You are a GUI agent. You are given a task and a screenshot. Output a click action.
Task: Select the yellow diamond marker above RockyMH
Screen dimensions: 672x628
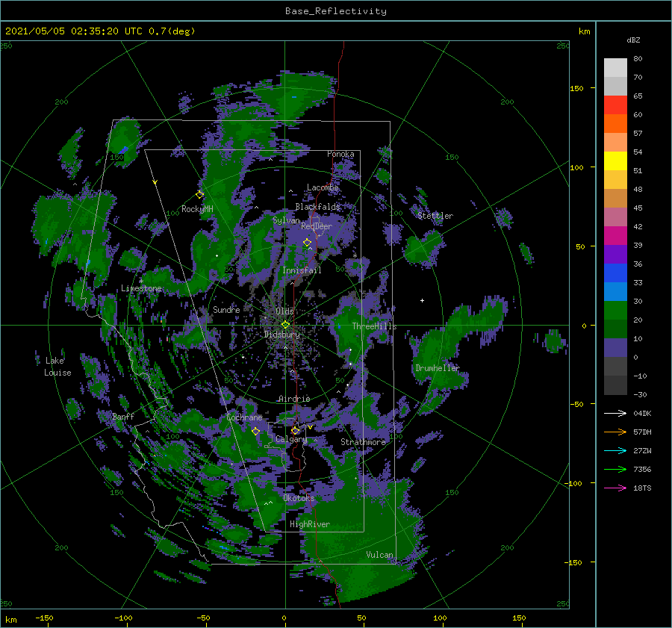pos(199,195)
